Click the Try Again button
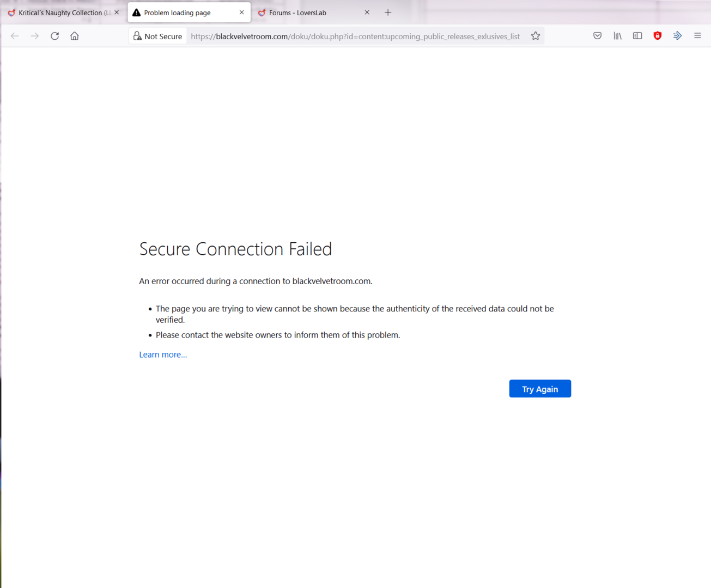 (x=540, y=389)
